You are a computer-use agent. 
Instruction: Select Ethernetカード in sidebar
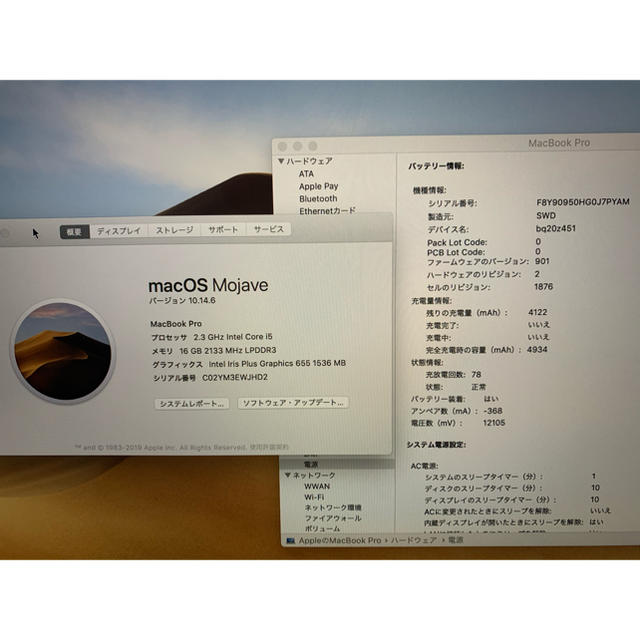click(x=327, y=211)
